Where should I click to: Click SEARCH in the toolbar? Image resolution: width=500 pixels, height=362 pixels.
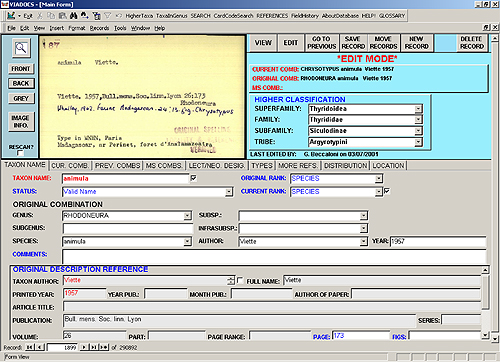pos(200,16)
